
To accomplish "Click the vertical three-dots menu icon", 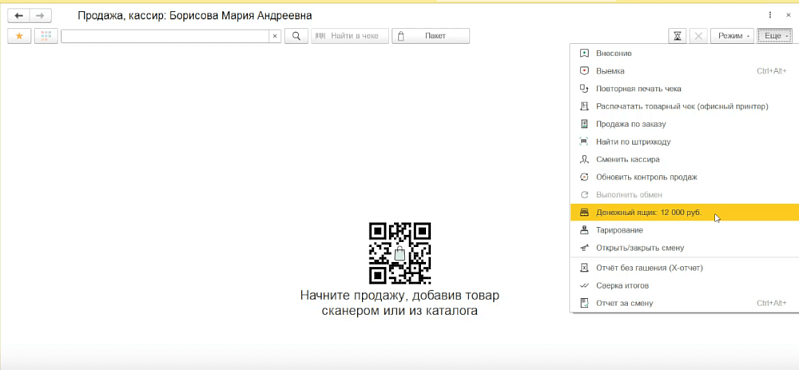I will click(x=770, y=15).
